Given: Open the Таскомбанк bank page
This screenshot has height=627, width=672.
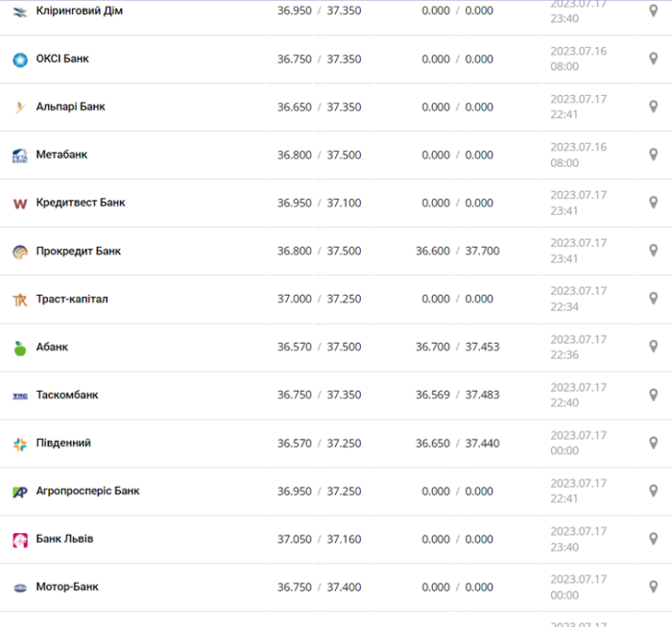Looking at the screenshot, I should [x=67, y=395].
